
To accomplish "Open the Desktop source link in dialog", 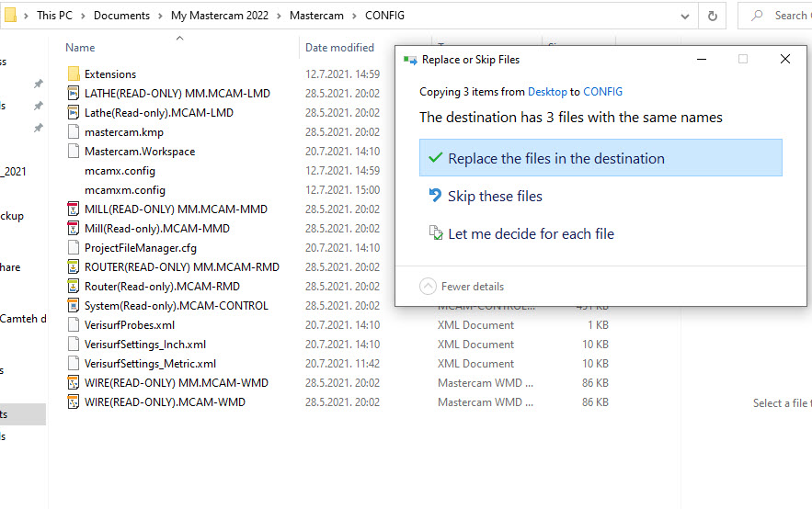I will 547,92.
